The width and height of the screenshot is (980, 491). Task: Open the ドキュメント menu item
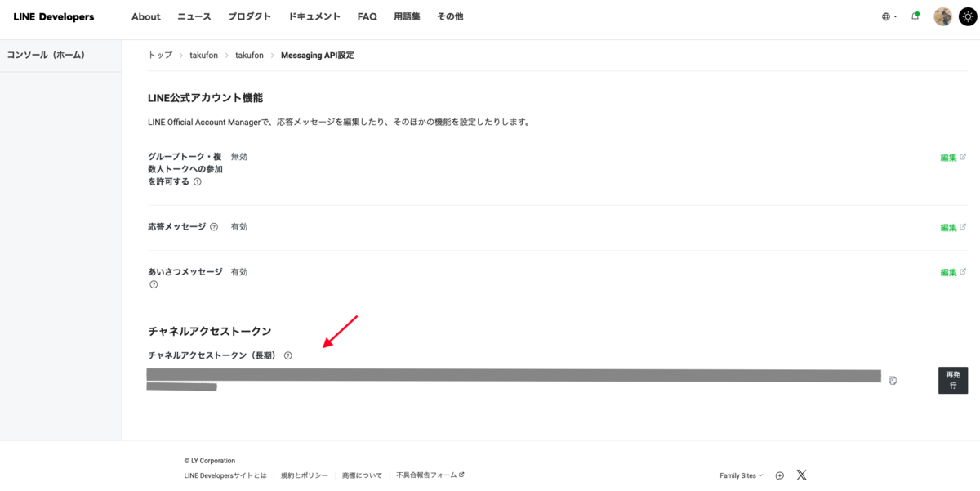point(314,16)
